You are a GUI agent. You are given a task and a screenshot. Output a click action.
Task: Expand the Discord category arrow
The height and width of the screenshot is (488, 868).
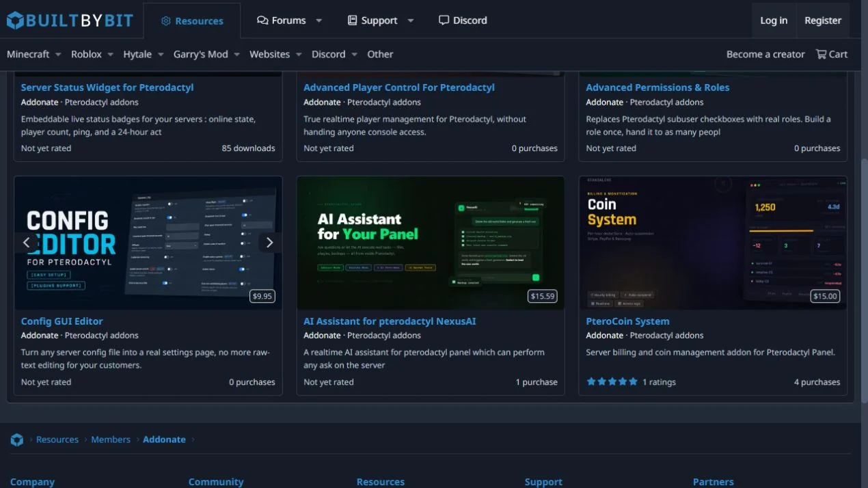coord(354,55)
